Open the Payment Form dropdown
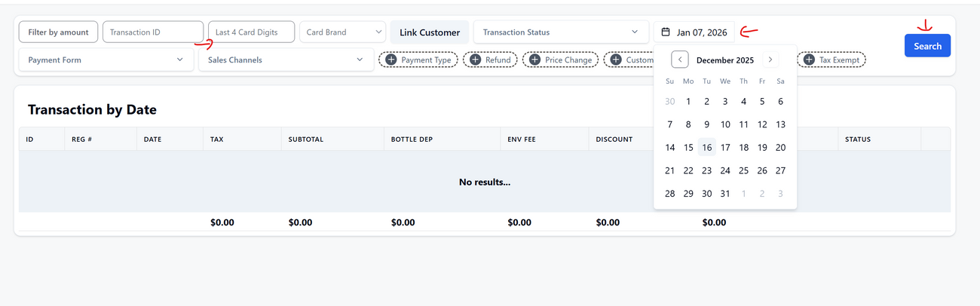This screenshot has width=980, height=306. tap(105, 60)
